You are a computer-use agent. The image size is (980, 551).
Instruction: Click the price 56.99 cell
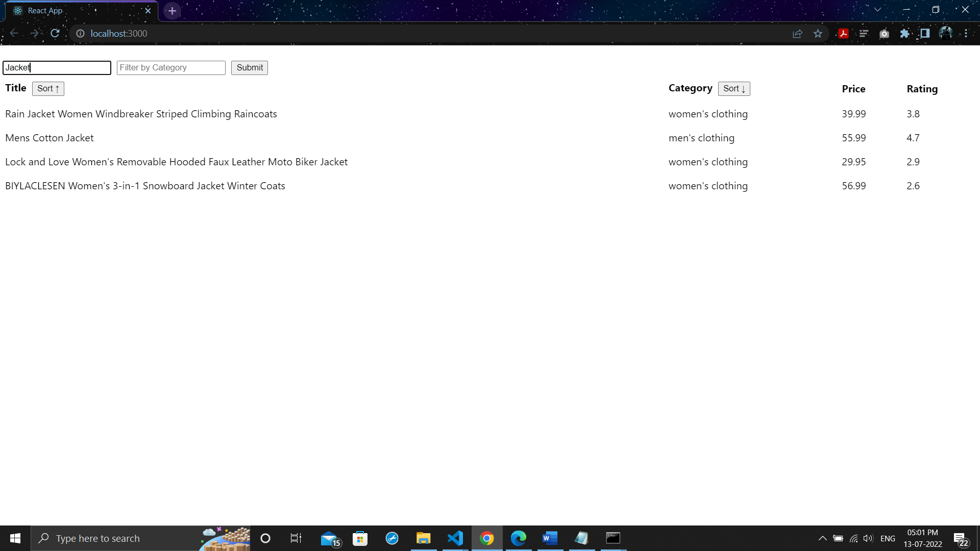(x=854, y=186)
